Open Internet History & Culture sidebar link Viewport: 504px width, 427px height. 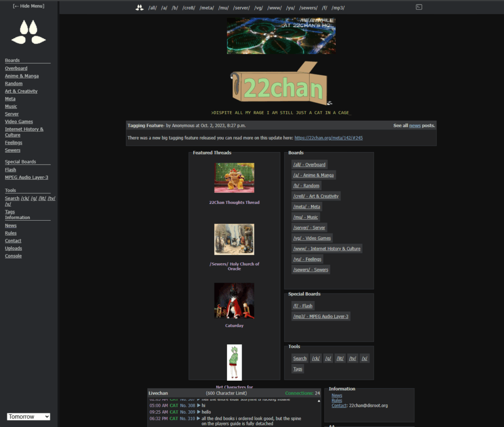pos(24,132)
